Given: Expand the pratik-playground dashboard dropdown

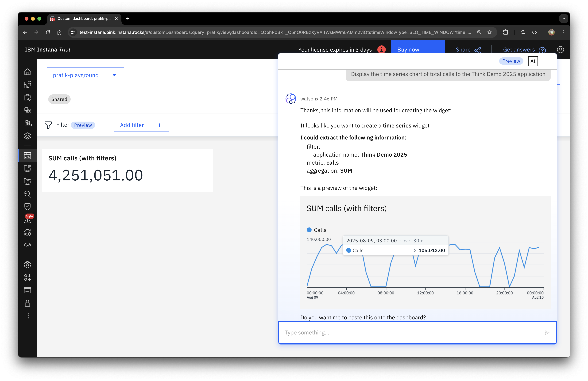Looking at the screenshot, I should tap(85, 75).
